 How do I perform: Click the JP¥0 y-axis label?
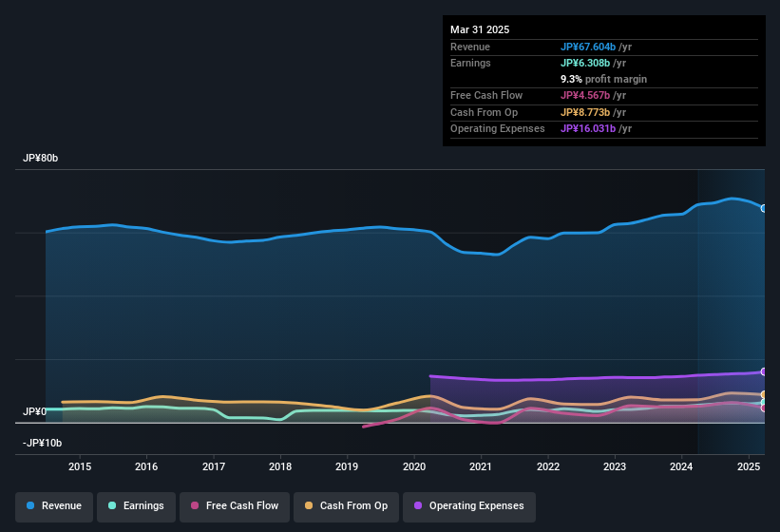point(34,411)
